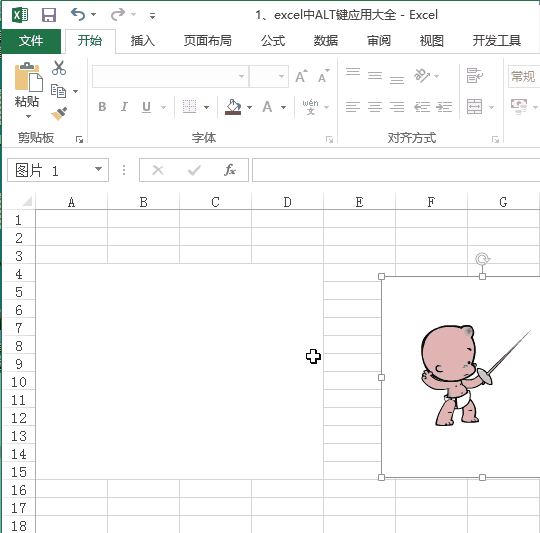Screen dimensions: 540x533
Task: Switch to the 开始 ribbon tab
Action: (90, 41)
